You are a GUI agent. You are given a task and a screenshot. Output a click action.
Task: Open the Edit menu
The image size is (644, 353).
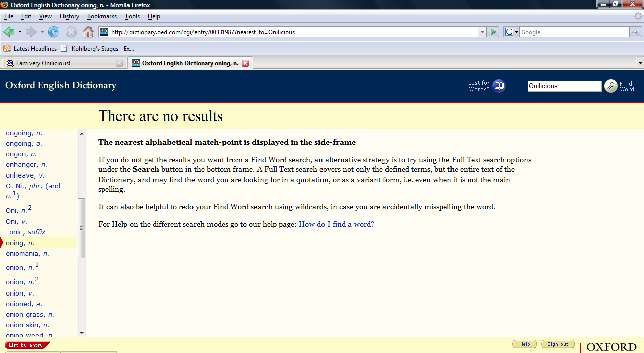coord(26,16)
